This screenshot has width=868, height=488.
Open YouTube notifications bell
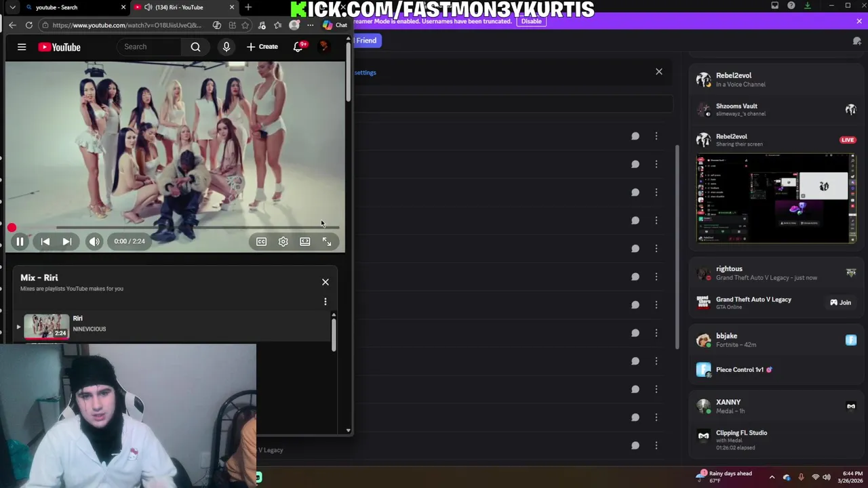tap(298, 47)
